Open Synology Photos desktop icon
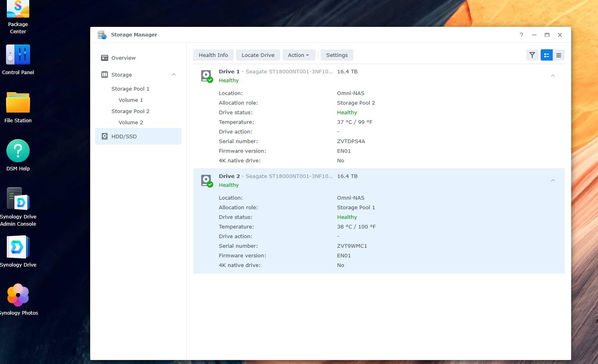The width and height of the screenshot is (598, 364). coord(18,295)
